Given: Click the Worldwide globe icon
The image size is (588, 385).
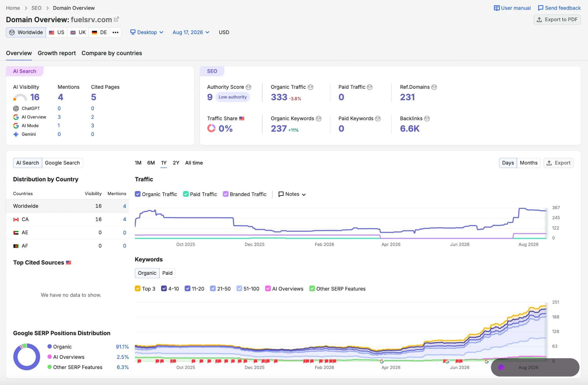Looking at the screenshot, I should (x=12, y=32).
